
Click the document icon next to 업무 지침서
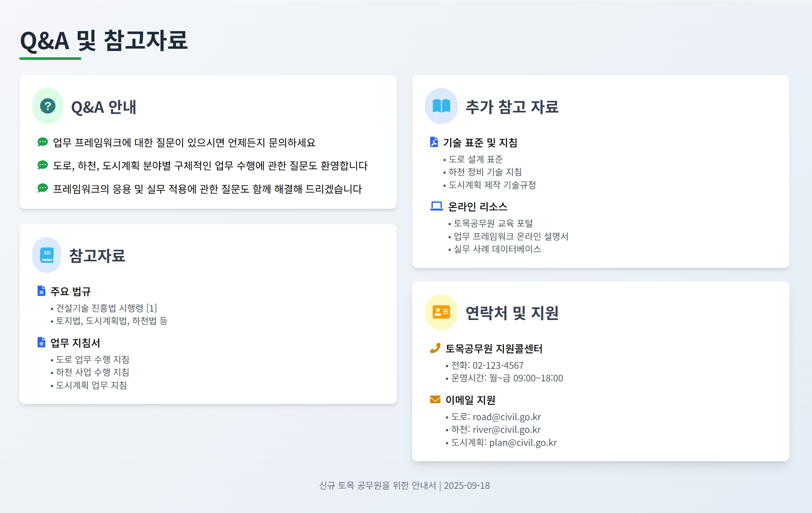pos(41,342)
